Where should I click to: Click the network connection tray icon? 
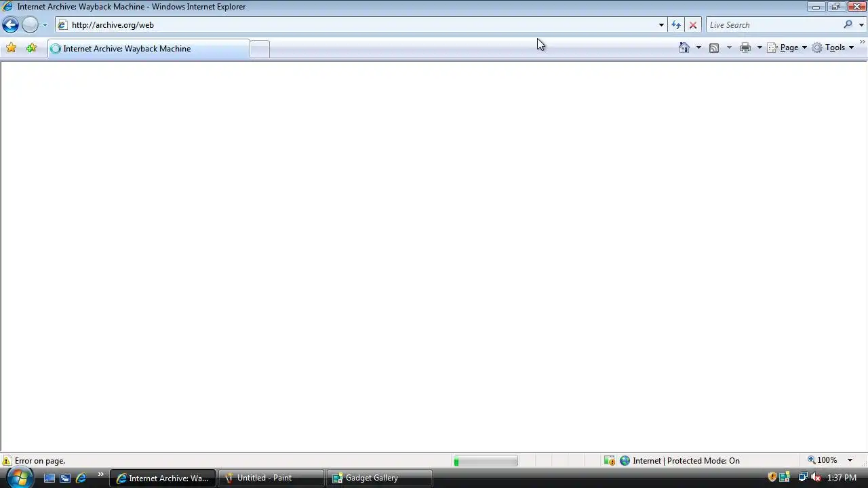(803, 477)
